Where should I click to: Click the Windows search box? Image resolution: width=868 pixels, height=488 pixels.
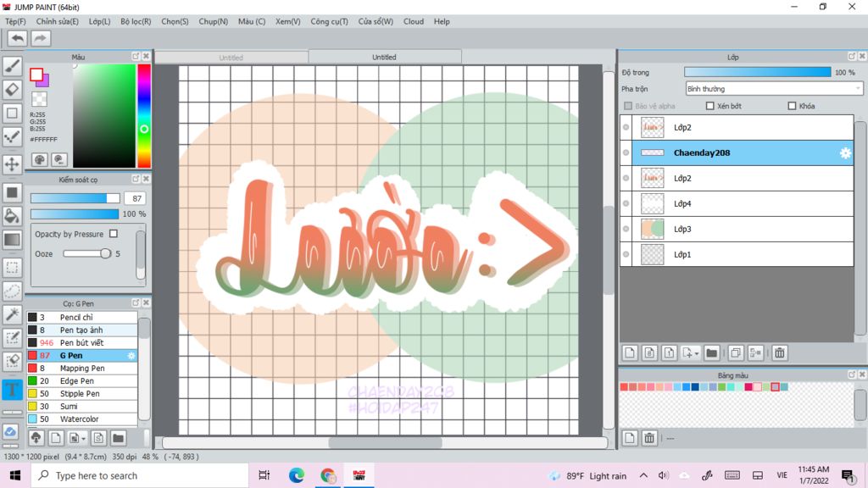[140, 475]
